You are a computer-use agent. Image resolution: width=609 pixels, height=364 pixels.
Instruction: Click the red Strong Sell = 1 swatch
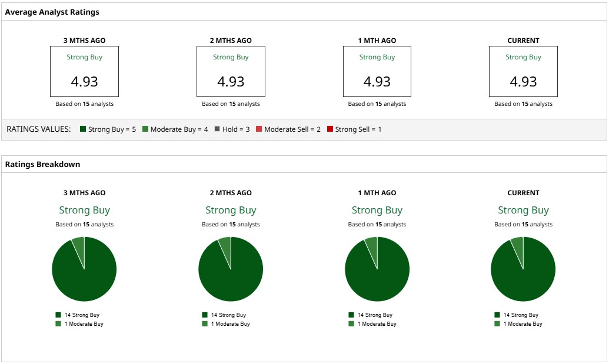[330, 129]
